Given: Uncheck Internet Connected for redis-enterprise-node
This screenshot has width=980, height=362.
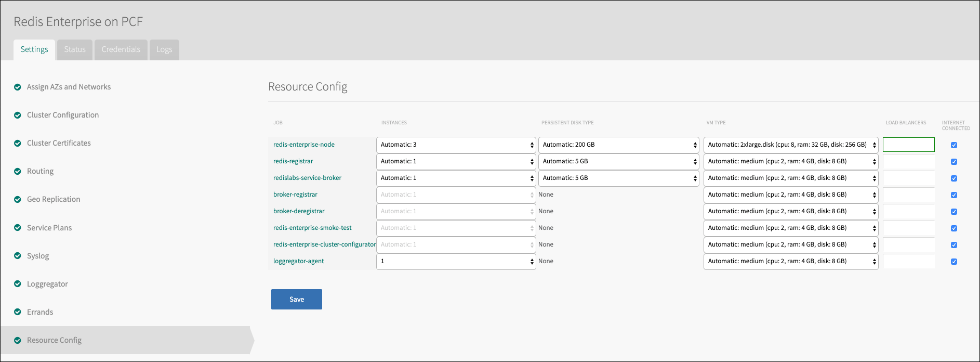Looking at the screenshot, I should pyautogui.click(x=954, y=145).
